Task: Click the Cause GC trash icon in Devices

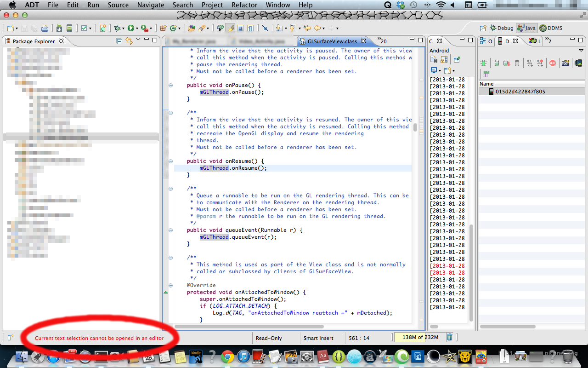Action: (x=517, y=63)
